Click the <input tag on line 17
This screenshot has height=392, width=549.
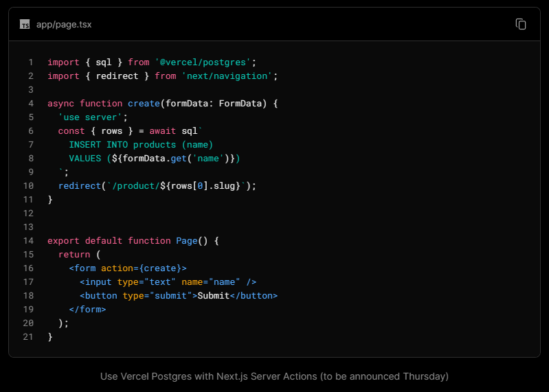click(96, 282)
